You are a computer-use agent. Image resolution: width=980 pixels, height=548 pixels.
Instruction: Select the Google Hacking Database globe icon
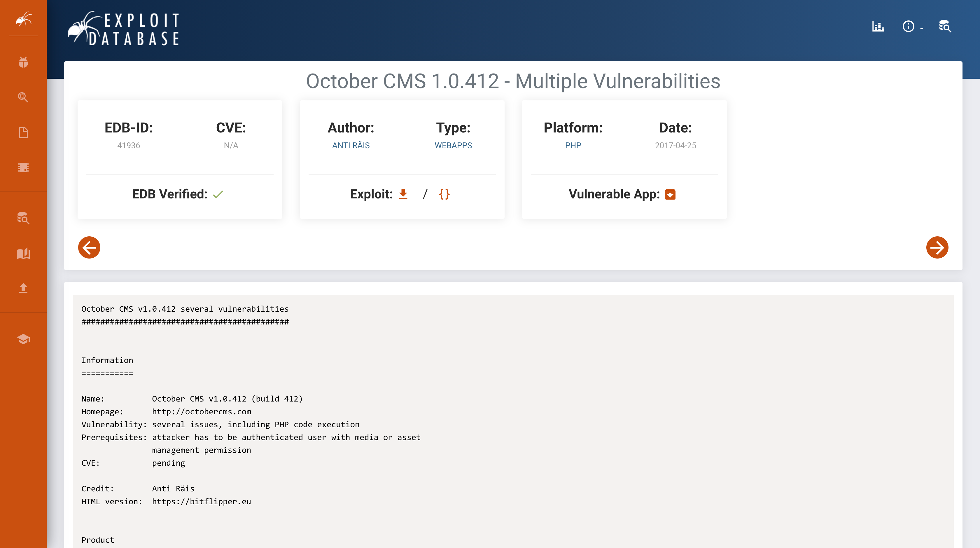[23, 97]
